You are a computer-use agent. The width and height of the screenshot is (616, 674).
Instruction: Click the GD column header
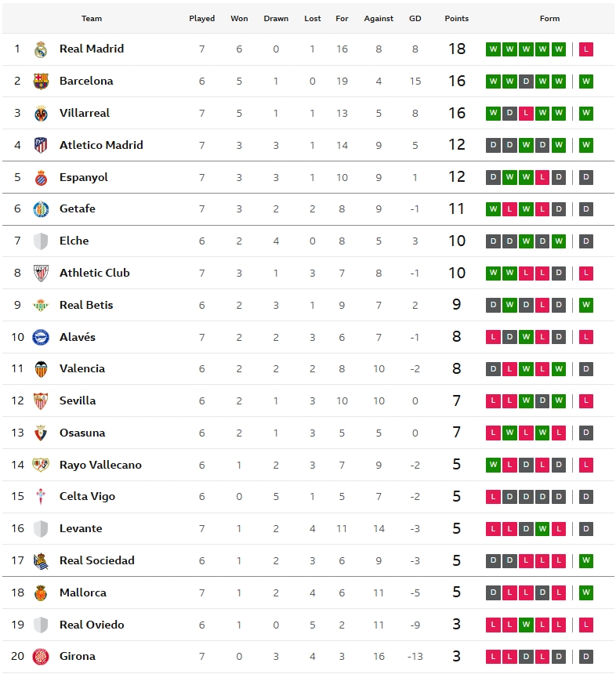[x=415, y=19]
